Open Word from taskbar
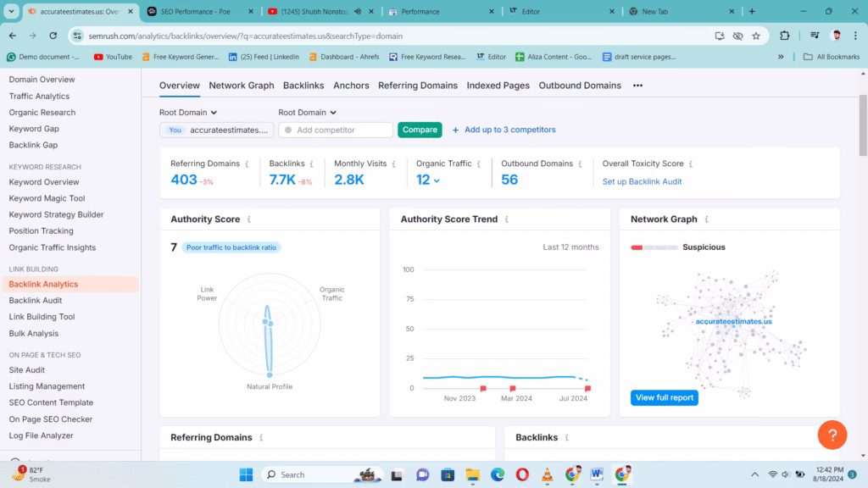The image size is (868, 488). [596, 474]
